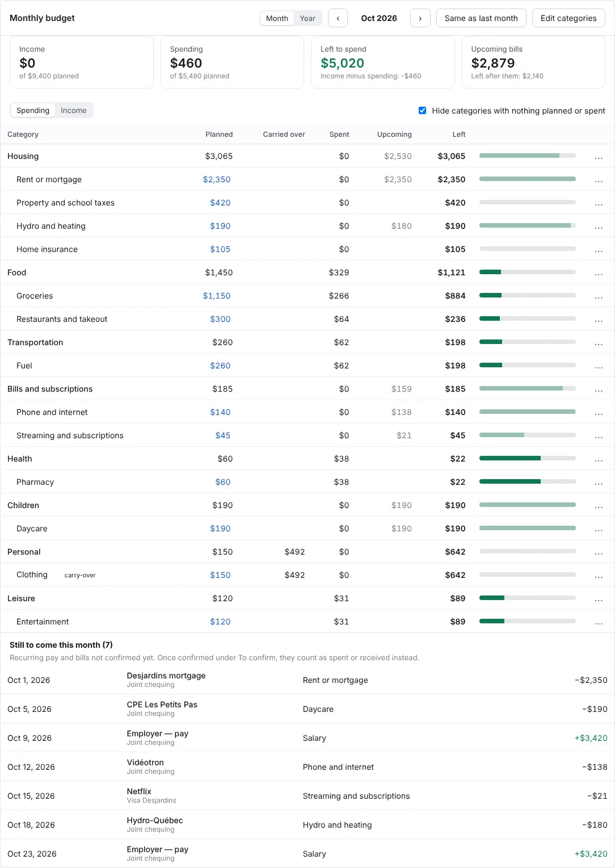This screenshot has width=615, height=868.
Task: Open more options for Fuel row
Action: 599,366
